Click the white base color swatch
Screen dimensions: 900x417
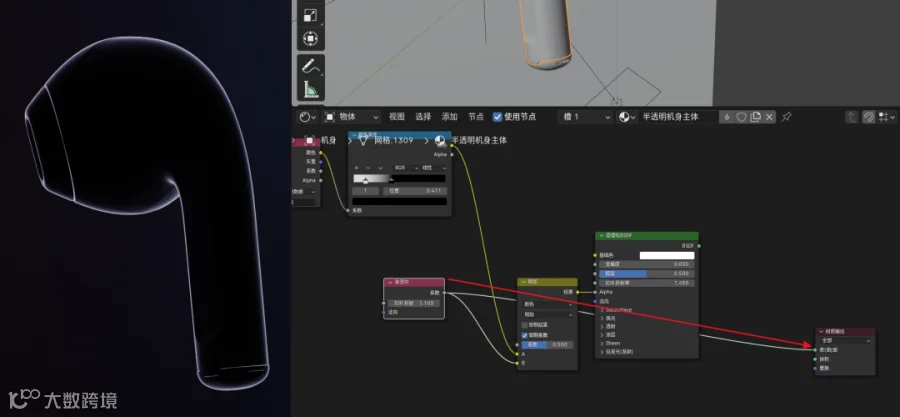click(x=666, y=255)
